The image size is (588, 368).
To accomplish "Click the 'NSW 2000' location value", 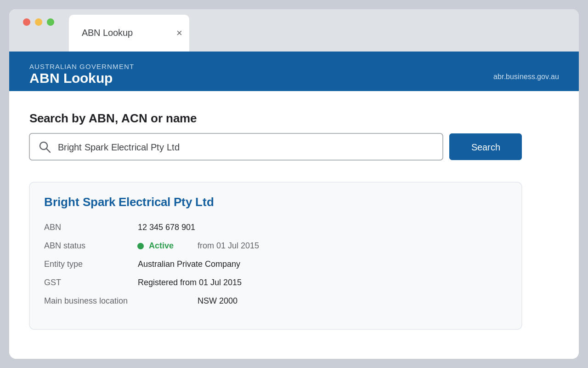I will pyautogui.click(x=217, y=301).
